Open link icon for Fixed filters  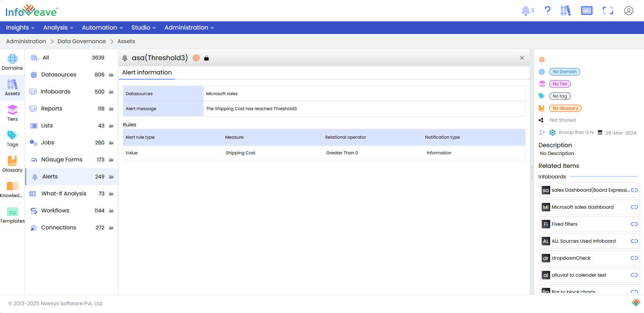[634, 224]
